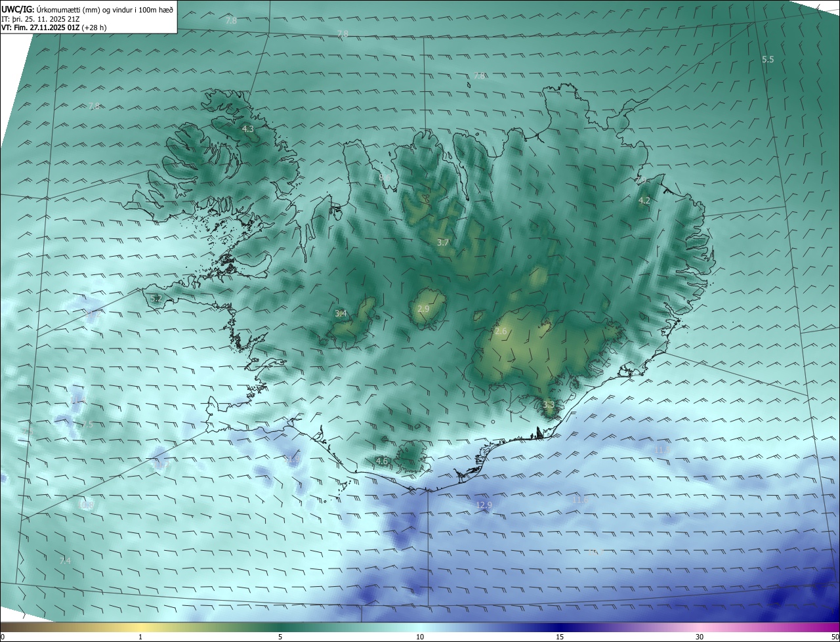Click the 5 tick on the color scale
Image resolution: width=840 pixels, height=642 pixels.
pos(280,637)
